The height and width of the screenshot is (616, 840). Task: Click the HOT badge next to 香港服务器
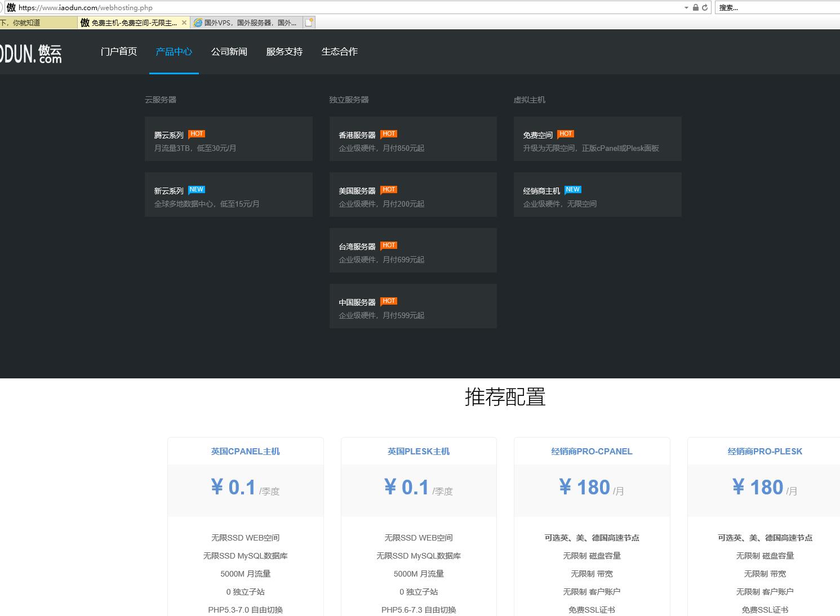point(388,133)
